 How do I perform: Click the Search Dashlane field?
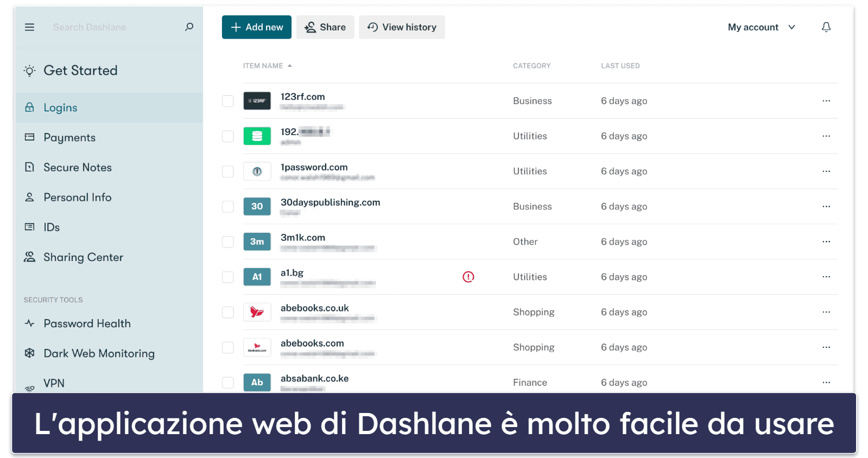[x=90, y=27]
